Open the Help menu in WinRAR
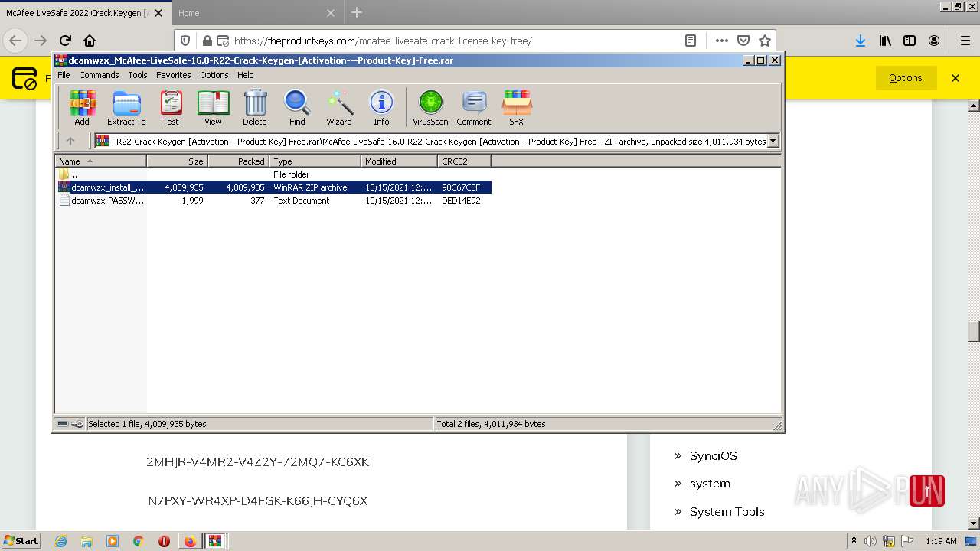980x551 pixels. pyautogui.click(x=246, y=75)
